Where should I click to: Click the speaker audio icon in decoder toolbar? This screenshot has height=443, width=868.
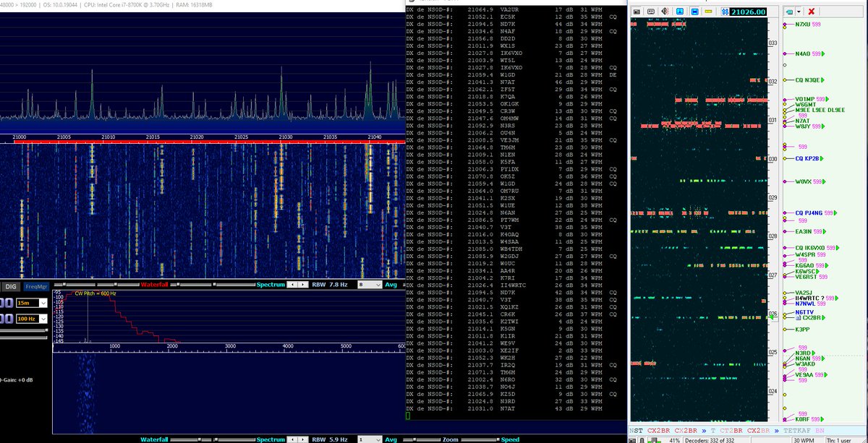click(x=665, y=12)
